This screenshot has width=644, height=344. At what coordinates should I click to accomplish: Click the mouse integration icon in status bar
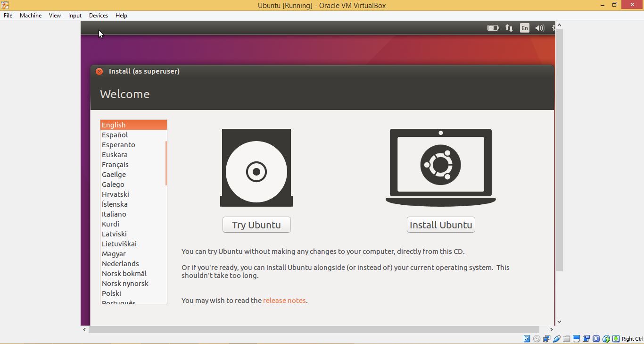606,338
